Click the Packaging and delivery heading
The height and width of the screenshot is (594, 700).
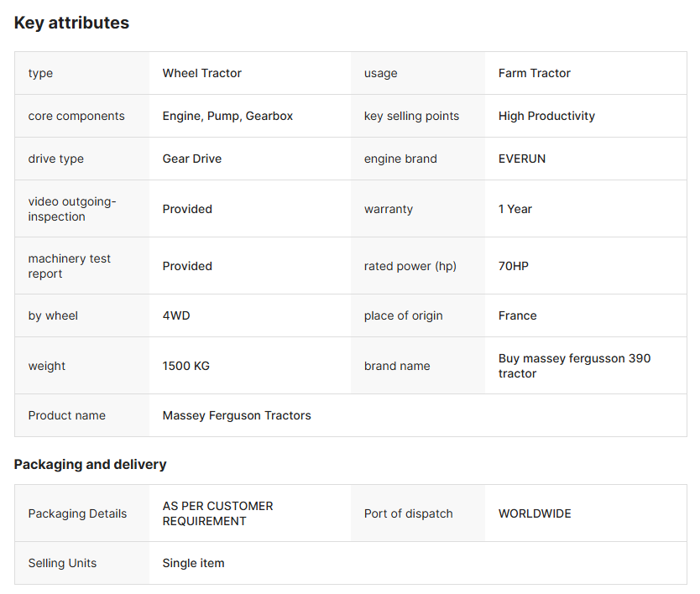click(x=90, y=465)
